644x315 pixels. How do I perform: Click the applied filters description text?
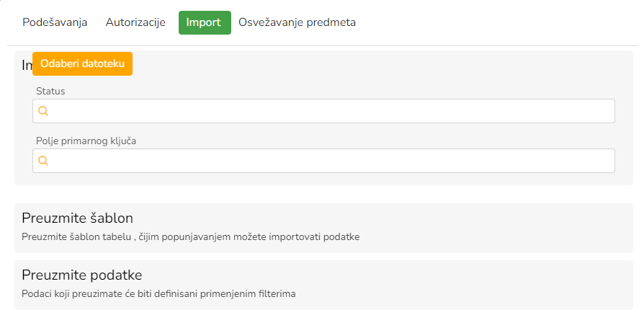click(158, 293)
